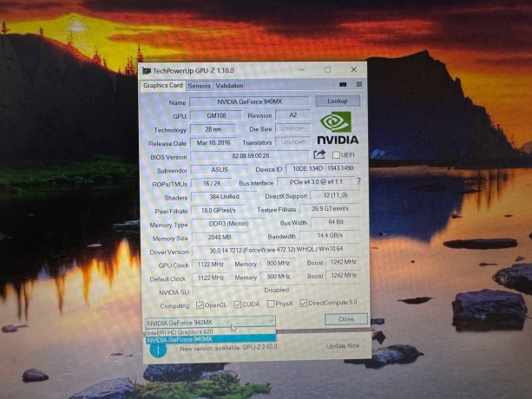
Task: Click the screenshot camera icon
Action: (x=343, y=85)
